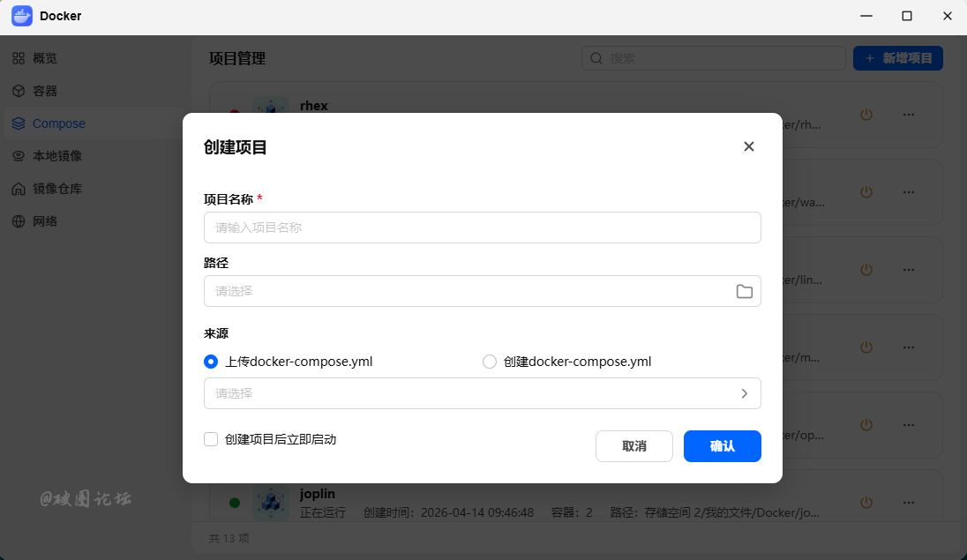The height and width of the screenshot is (560, 967).
Task: Open 概览 in the sidebar
Action: coord(95,58)
